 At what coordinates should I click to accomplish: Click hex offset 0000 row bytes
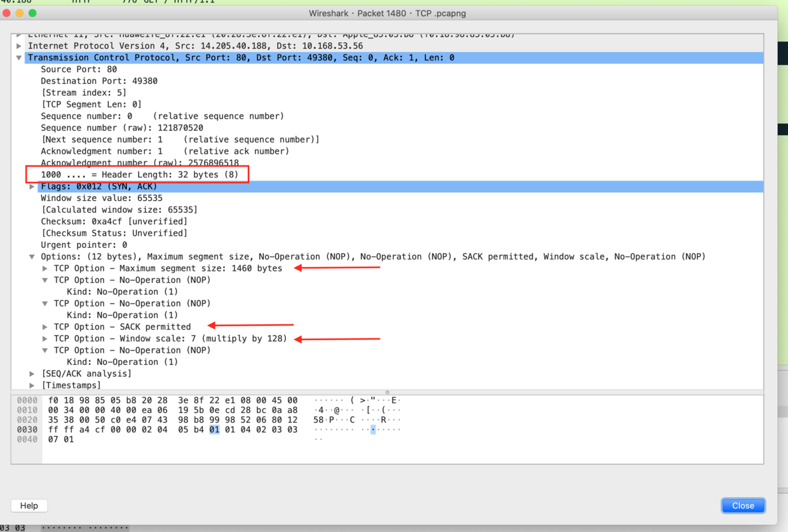tap(173, 400)
